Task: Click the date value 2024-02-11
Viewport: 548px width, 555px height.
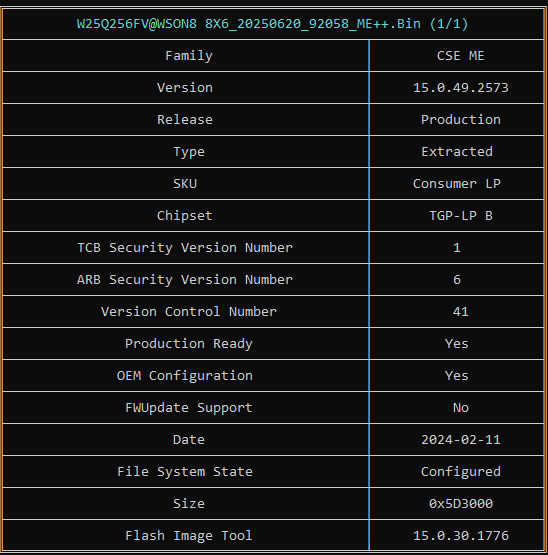Action: pyautogui.click(x=461, y=440)
